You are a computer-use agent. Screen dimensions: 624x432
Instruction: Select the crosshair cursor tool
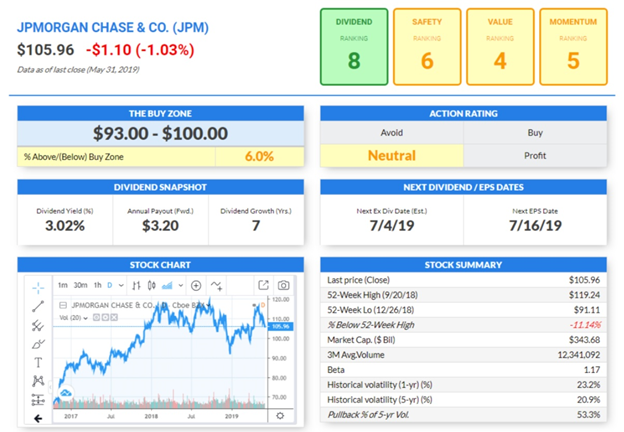[x=38, y=287]
